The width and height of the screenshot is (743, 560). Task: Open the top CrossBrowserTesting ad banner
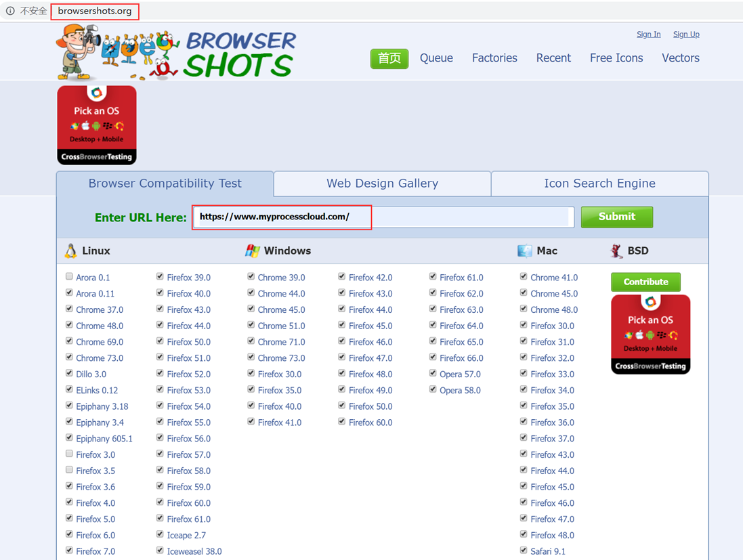pos(97,125)
